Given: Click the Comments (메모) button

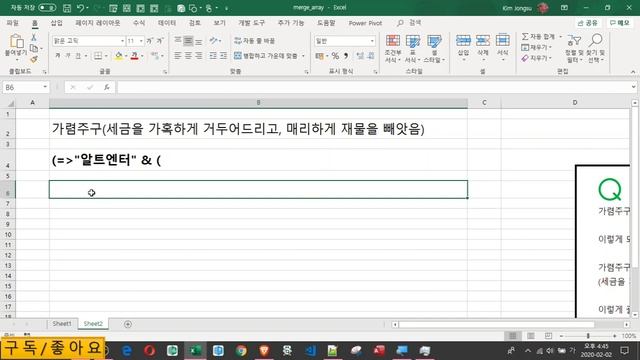Looking at the screenshot, I should [620, 23].
